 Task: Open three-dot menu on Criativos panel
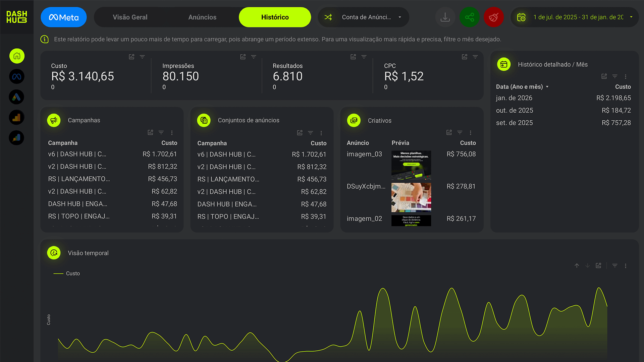coord(471,133)
